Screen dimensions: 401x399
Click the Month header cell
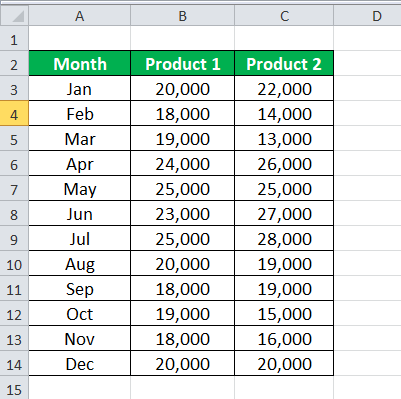tap(80, 63)
